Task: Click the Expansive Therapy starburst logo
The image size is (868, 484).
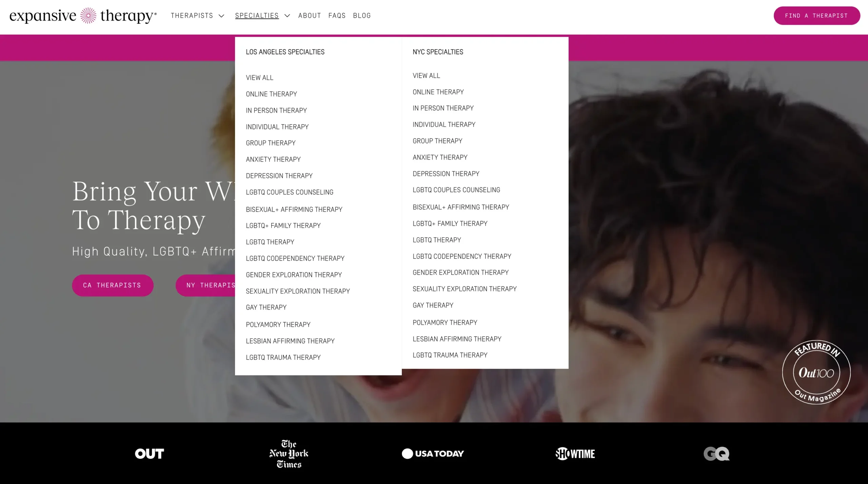Action: click(88, 16)
